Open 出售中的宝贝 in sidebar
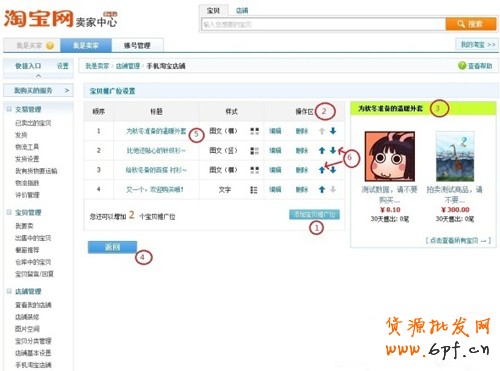This screenshot has width=500, height=371. pyautogui.click(x=33, y=238)
